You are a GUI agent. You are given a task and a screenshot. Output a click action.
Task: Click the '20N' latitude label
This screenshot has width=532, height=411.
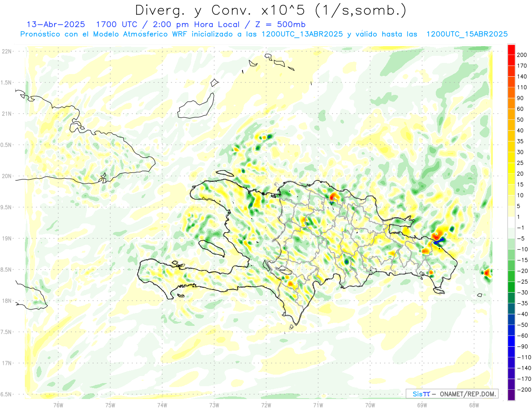pyautogui.click(x=7, y=176)
